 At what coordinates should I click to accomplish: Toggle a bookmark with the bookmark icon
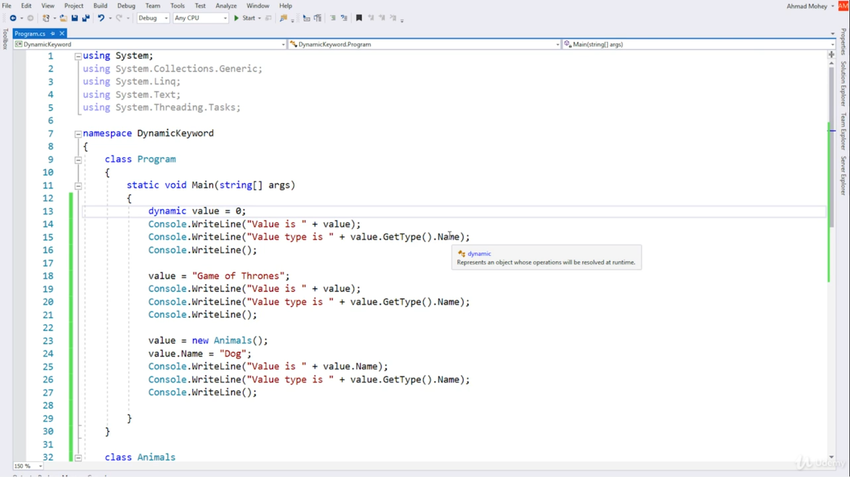pyautogui.click(x=359, y=18)
